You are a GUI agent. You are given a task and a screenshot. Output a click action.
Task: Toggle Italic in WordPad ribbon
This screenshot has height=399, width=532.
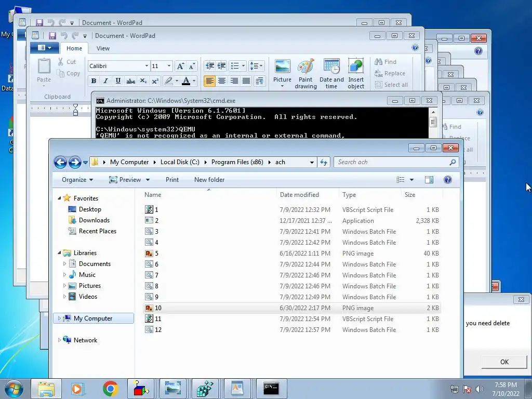coord(105,81)
